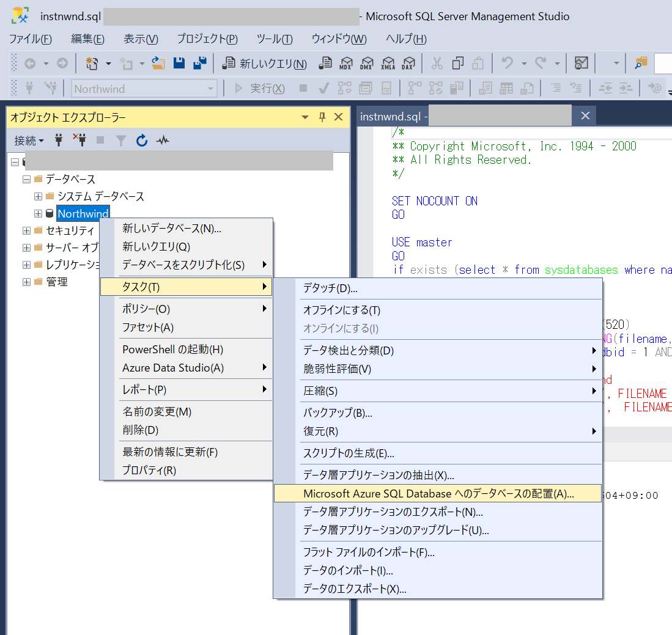
Task: Select PowerShell の起動(H) menu entry
Action: point(186,350)
